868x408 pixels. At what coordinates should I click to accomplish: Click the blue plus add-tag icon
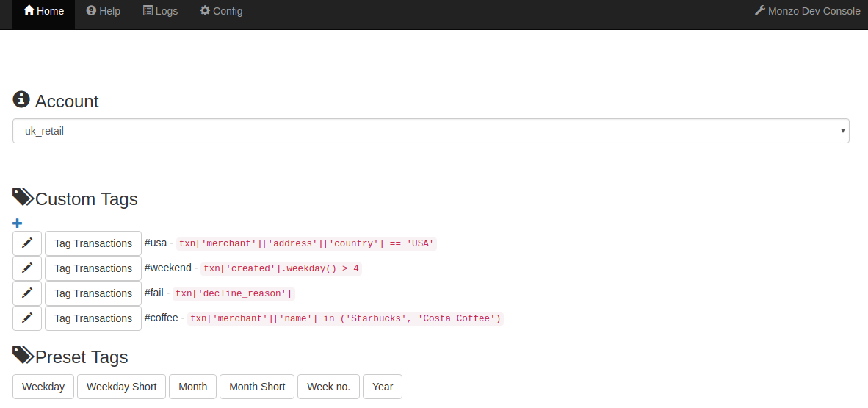(x=18, y=223)
